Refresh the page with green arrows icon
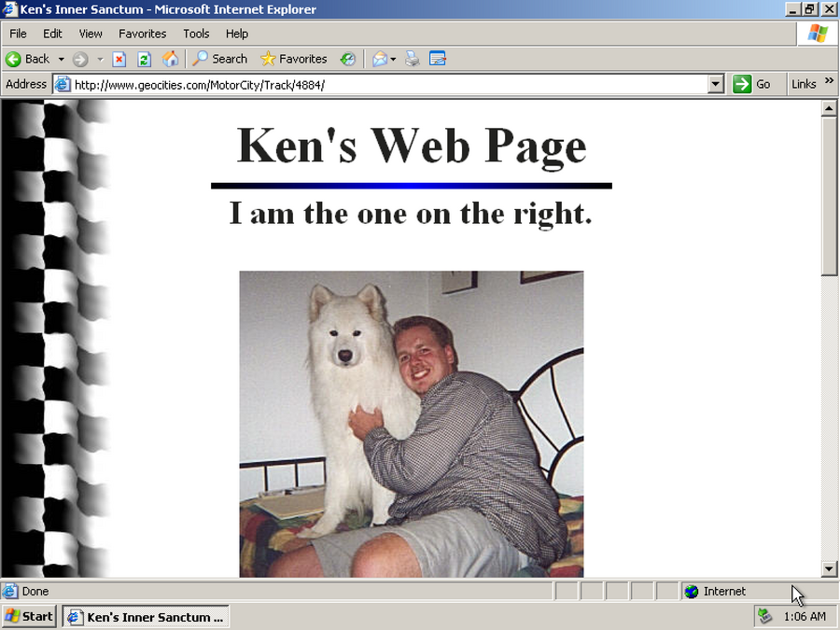Screen dimensions: 840x630 144,59
